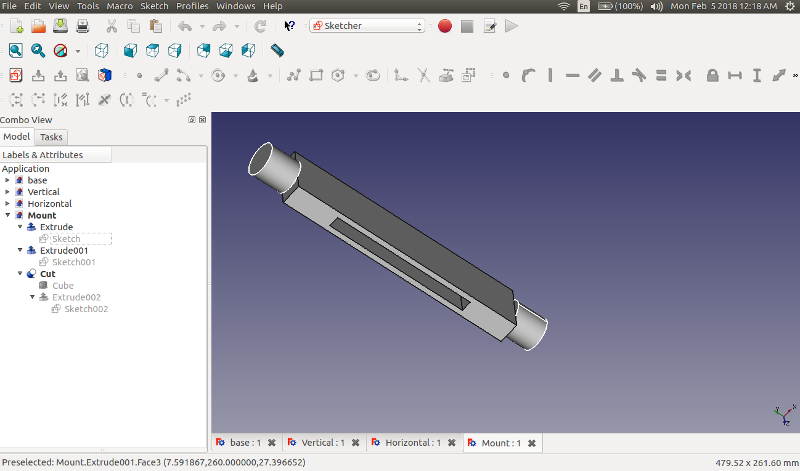
Task: Open the draw style dropdown arrow
Action: pos(78,51)
